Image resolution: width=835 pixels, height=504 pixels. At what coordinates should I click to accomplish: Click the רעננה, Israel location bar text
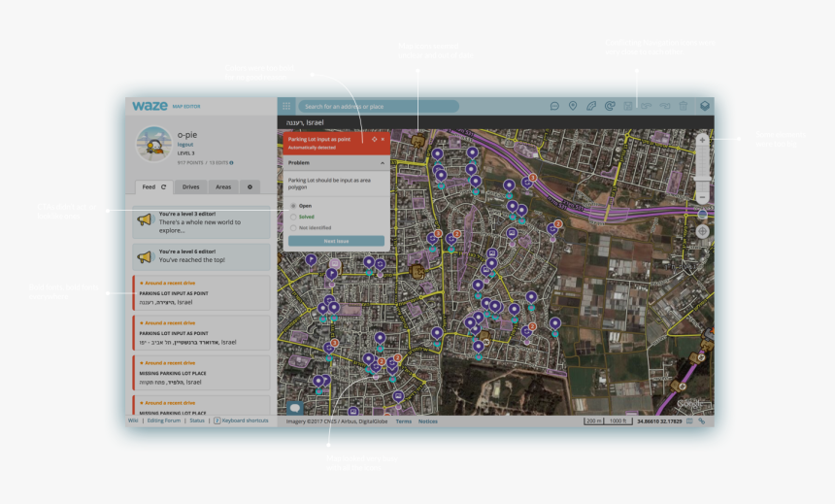tap(305, 122)
